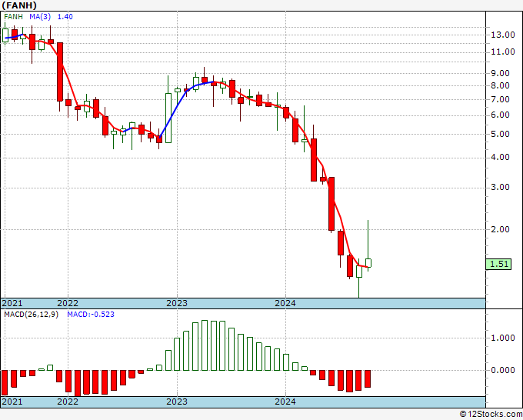The width and height of the screenshot is (523, 420).
Task: Open the 12Stocks.com copyright link
Action: pos(491,415)
